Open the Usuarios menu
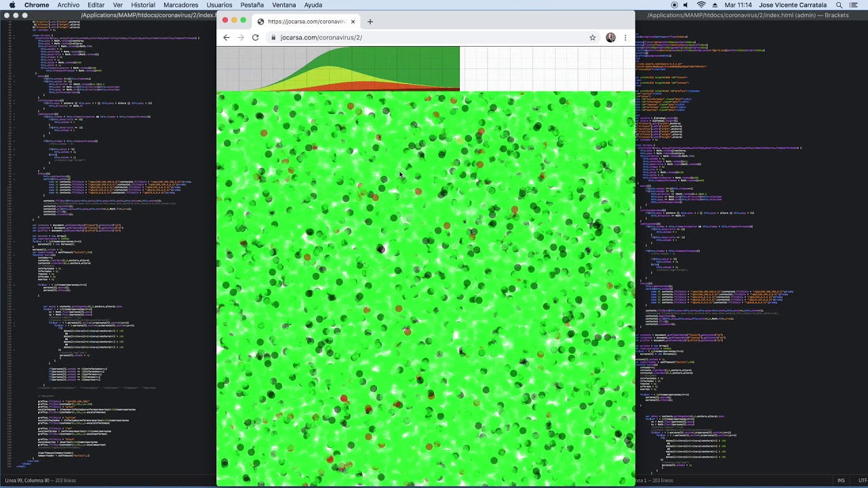868x488 pixels. [219, 5]
